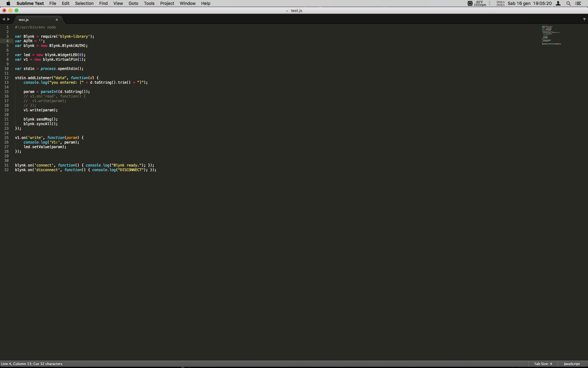Screen dimensions: 588x368
Task: Click the network speed KB/s indicator
Action: click(500, 3)
